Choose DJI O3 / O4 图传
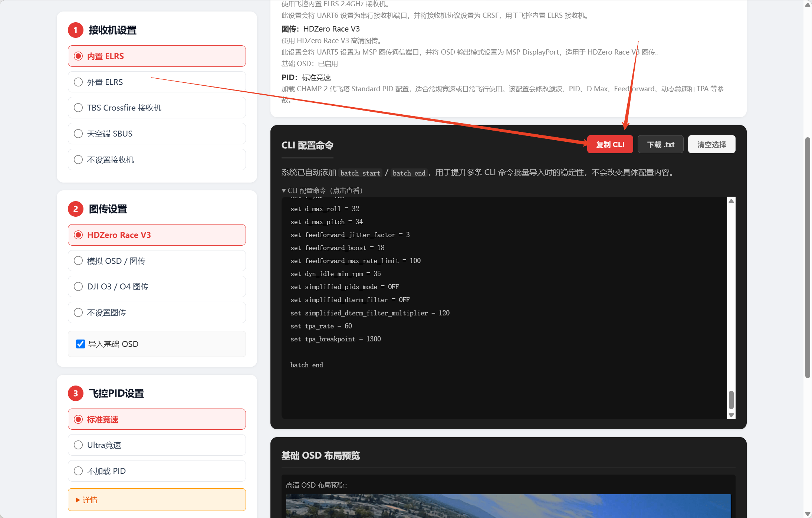Viewport: 812px width, 518px height. click(157, 286)
